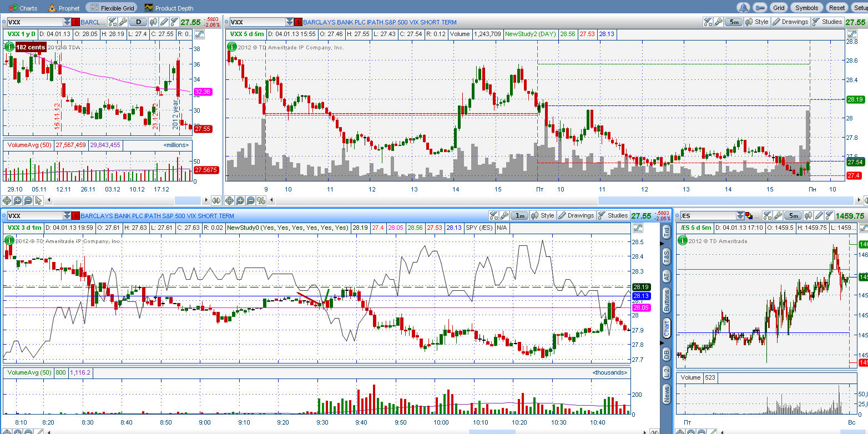
Task: Toggle the L2 side panel tab
Action: point(667,372)
